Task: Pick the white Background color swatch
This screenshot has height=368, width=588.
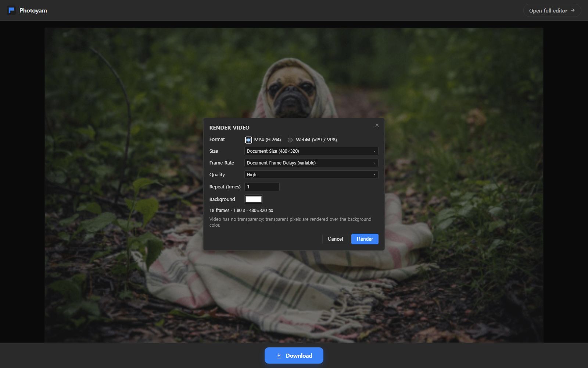Action: click(x=254, y=199)
